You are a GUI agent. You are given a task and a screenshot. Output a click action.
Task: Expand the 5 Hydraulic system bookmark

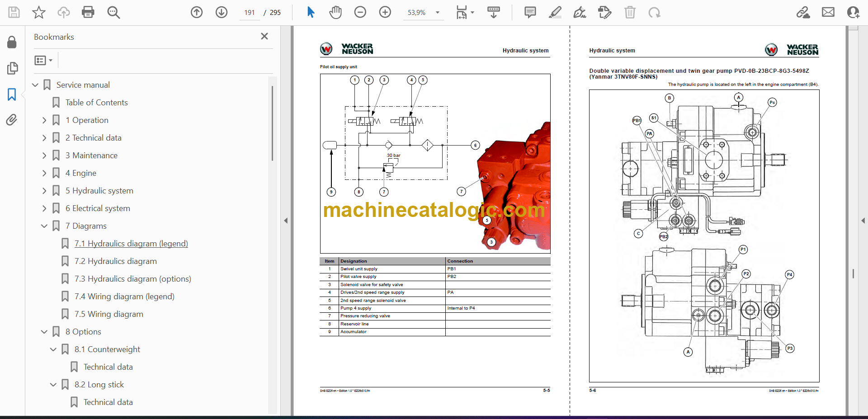pyautogui.click(x=44, y=191)
